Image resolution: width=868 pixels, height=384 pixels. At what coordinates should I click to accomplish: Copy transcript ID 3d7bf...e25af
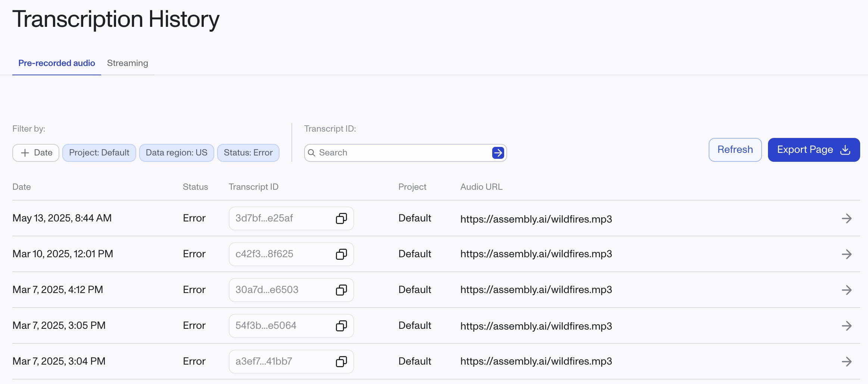(341, 218)
